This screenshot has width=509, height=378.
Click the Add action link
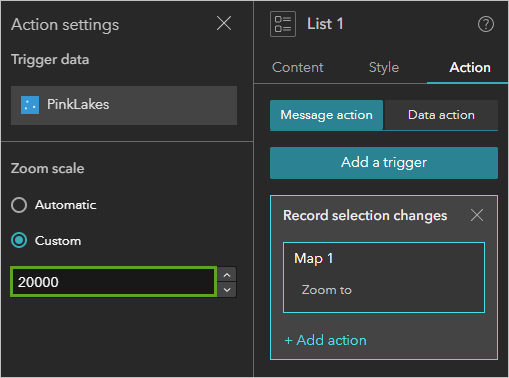pos(325,340)
